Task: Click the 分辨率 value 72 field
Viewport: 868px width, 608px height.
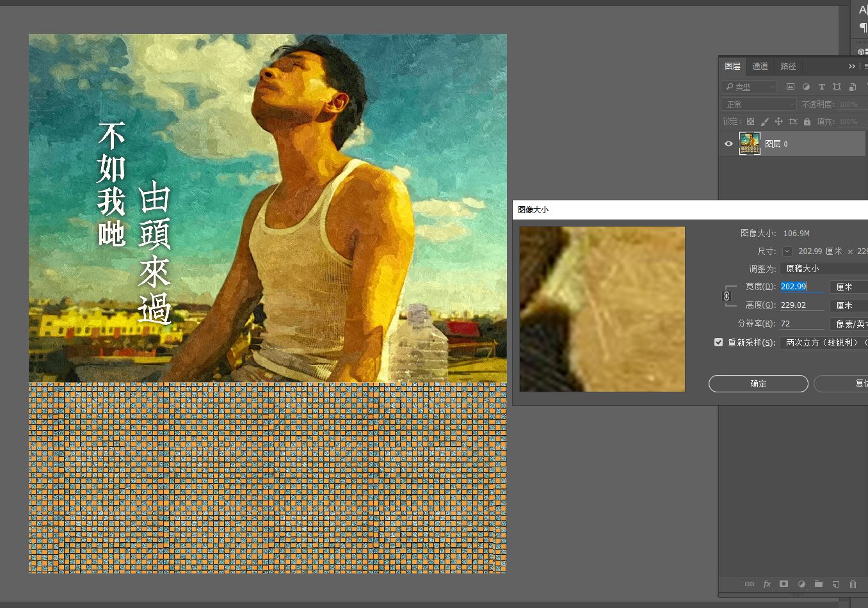Action: coord(802,324)
